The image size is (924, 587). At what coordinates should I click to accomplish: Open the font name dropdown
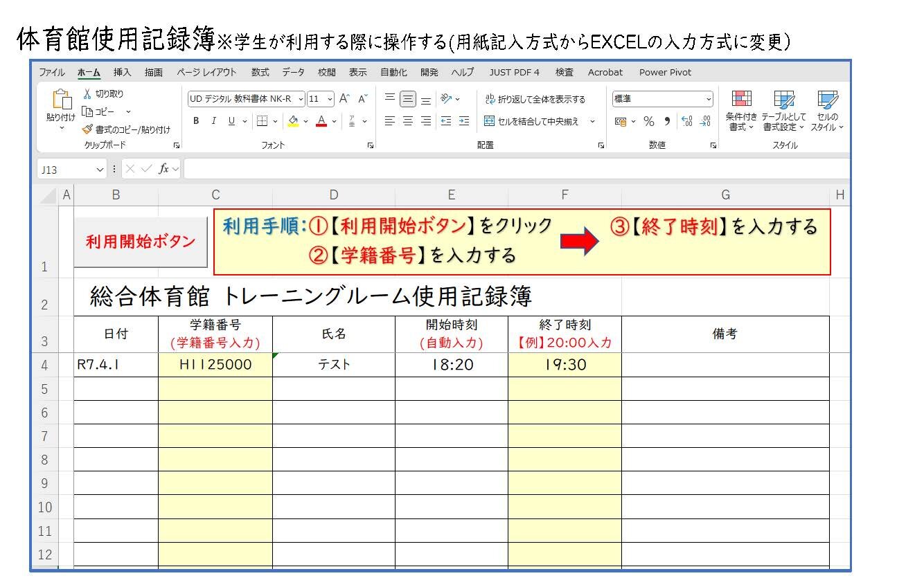pos(301,99)
